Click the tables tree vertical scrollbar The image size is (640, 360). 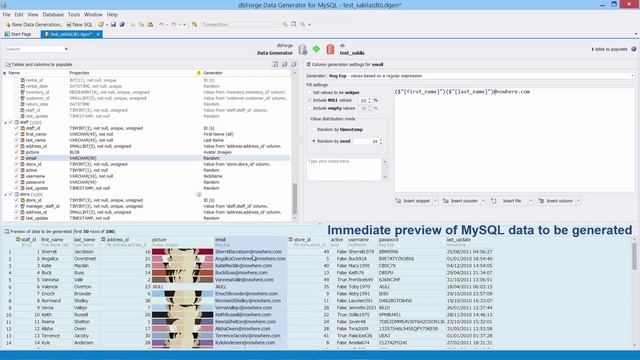pyautogui.click(x=295, y=198)
